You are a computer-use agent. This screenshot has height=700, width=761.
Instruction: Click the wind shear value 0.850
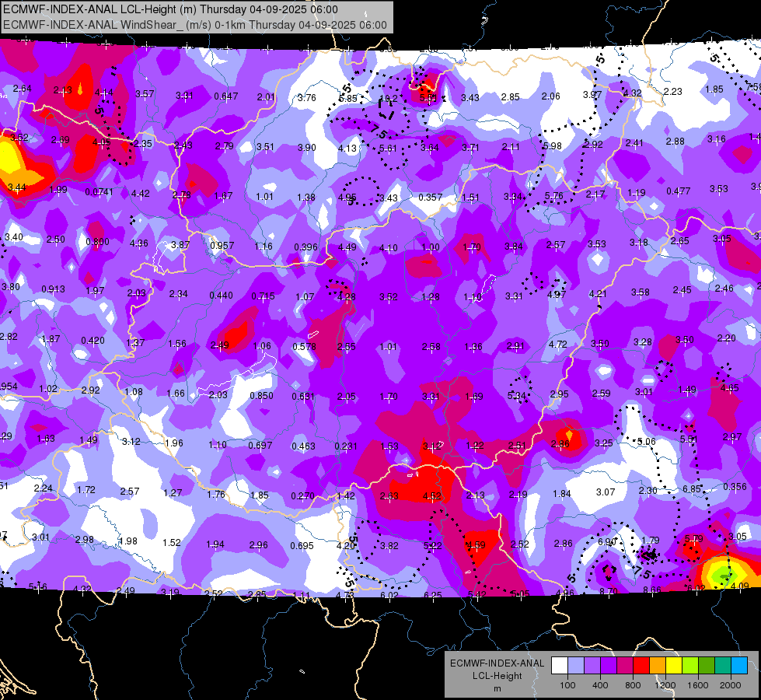point(261,395)
